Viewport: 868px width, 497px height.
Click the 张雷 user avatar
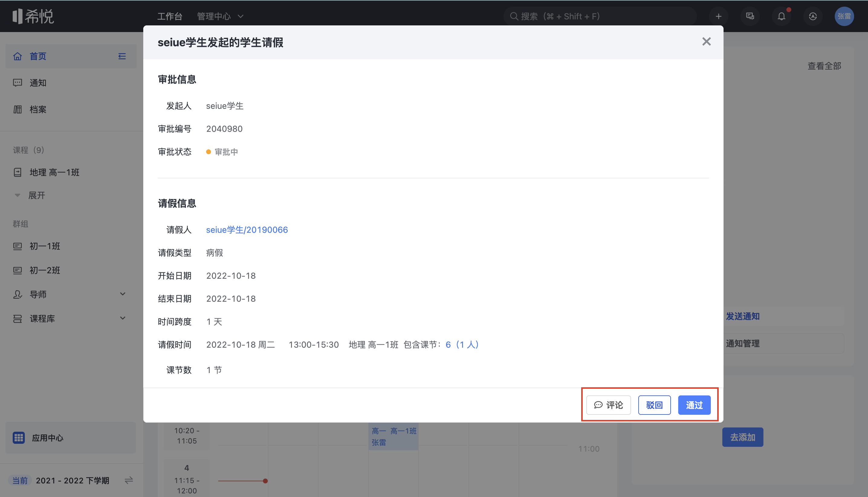[x=844, y=16]
